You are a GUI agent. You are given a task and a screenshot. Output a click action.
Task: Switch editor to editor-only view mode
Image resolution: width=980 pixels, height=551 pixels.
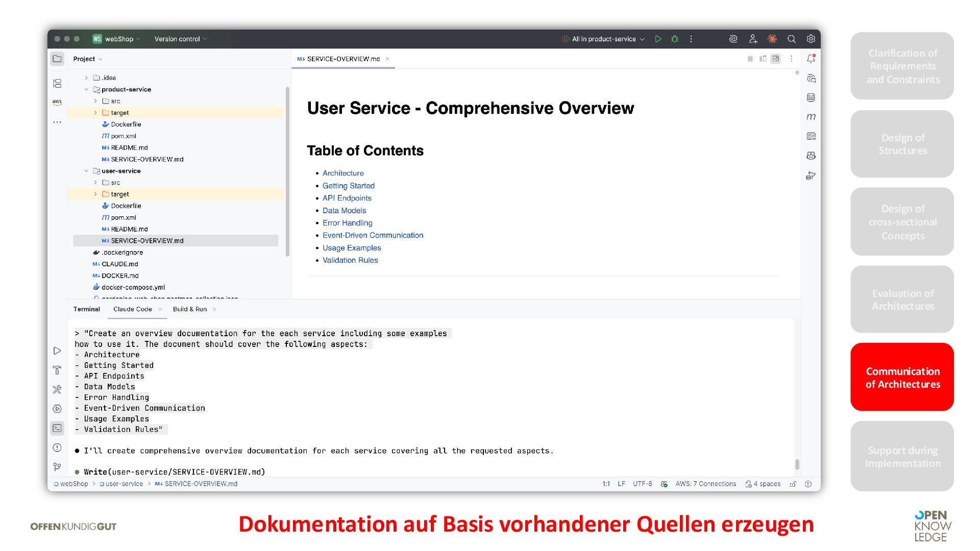point(750,59)
